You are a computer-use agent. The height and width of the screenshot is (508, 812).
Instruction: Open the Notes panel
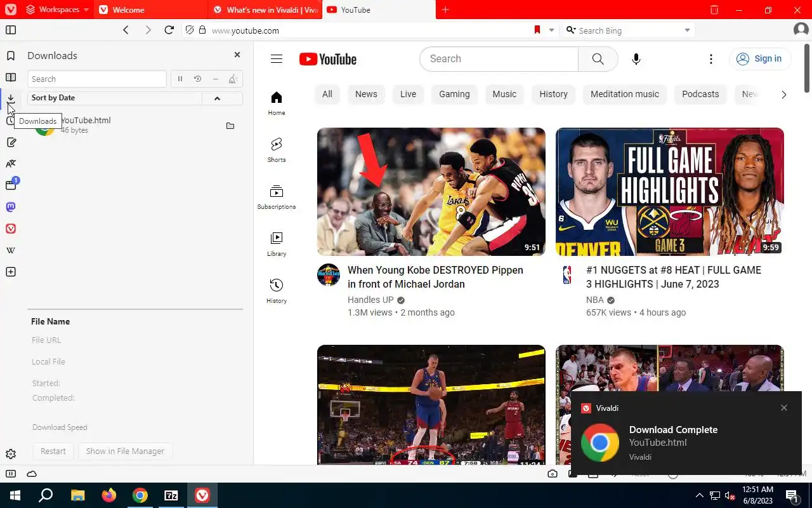(11, 142)
